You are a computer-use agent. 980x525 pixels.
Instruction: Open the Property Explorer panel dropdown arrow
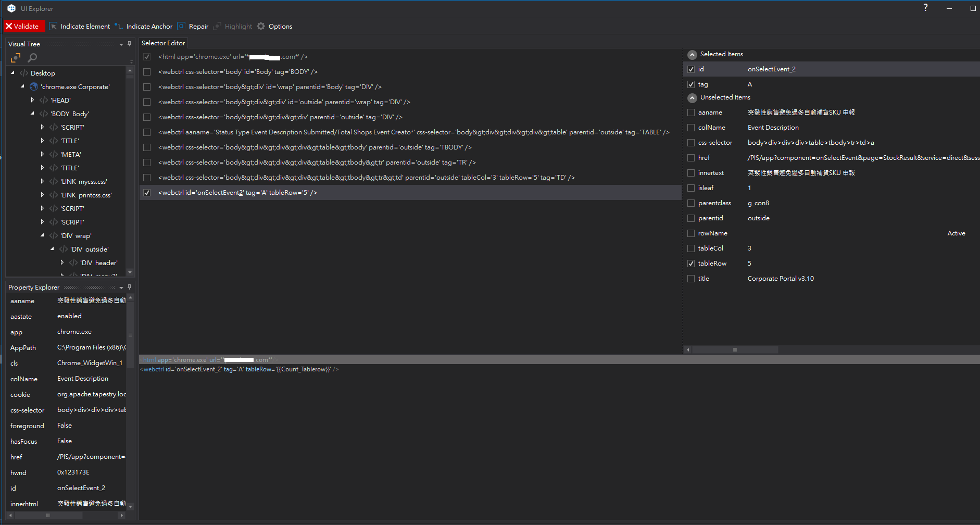coord(121,287)
